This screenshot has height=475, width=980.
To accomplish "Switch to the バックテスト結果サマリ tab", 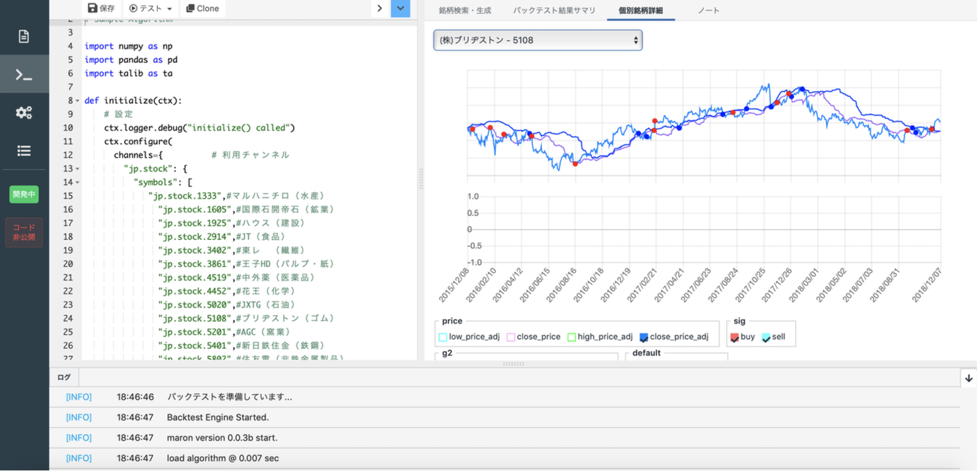I will tap(554, 10).
